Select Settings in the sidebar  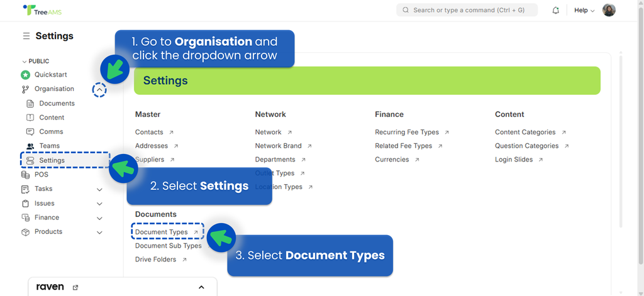point(52,160)
